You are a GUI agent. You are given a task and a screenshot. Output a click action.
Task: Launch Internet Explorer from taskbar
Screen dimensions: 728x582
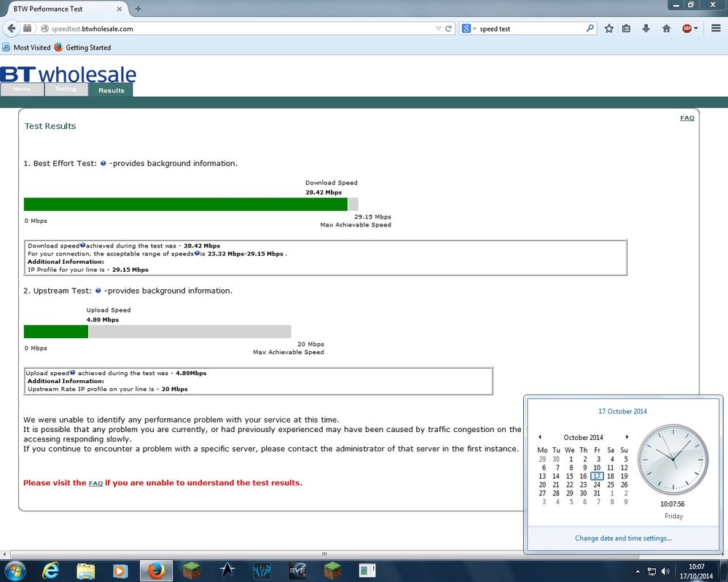(50, 570)
